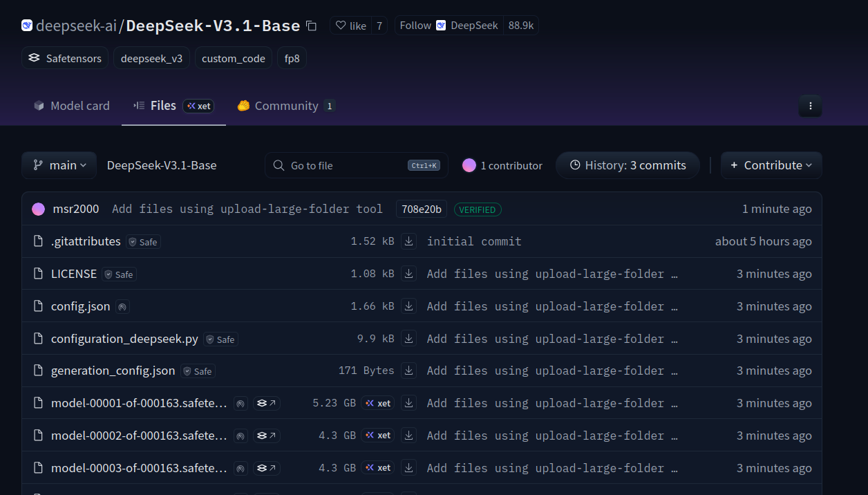The height and width of the screenshot is (495, 868).
Task: Focus the Go to file search field
Action: [x=357, y=165]
